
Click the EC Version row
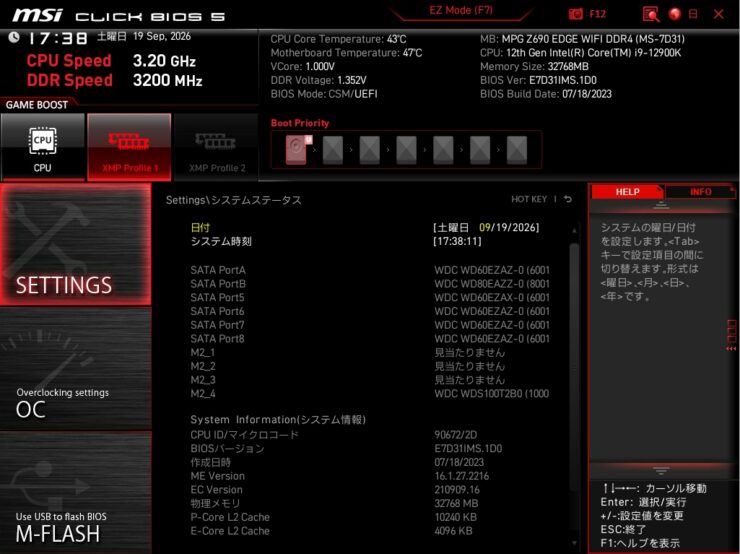(370, 489)
